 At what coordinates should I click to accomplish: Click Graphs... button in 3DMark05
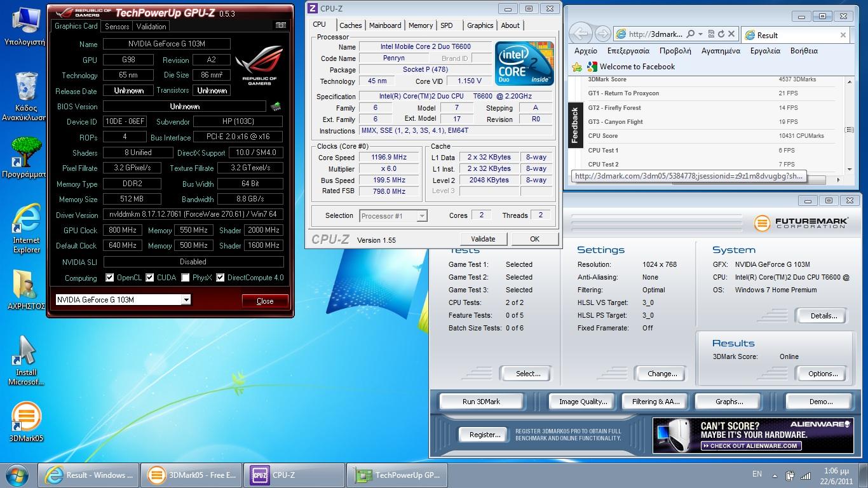[x=729, y=402]
